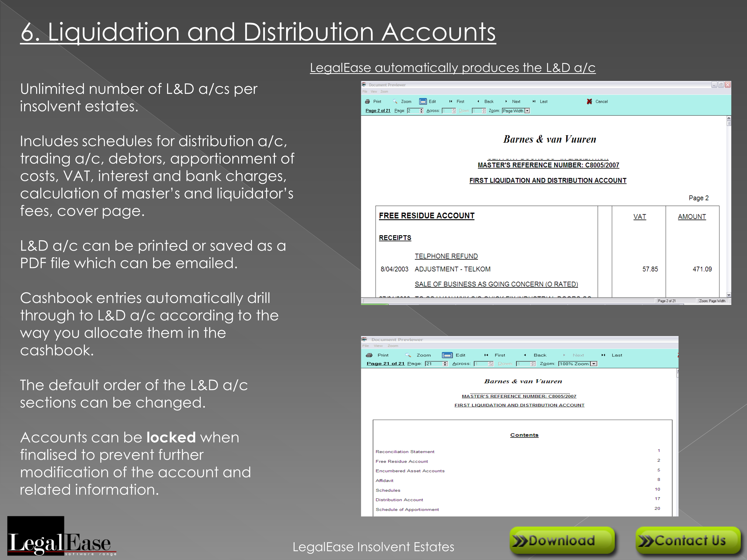Click the red Cancel X in the upper previewer
Viewport: 747px width, 560px height.
point(589,101)
